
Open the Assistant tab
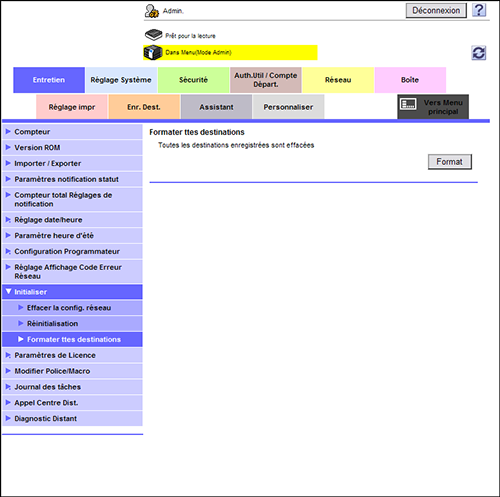[216, 107]
